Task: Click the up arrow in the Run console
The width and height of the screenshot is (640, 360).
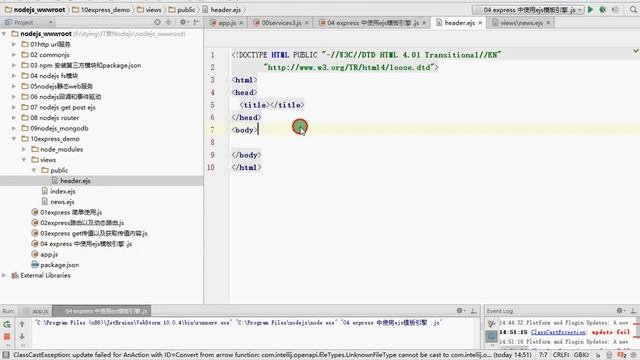Action: [x=22, y=324]
